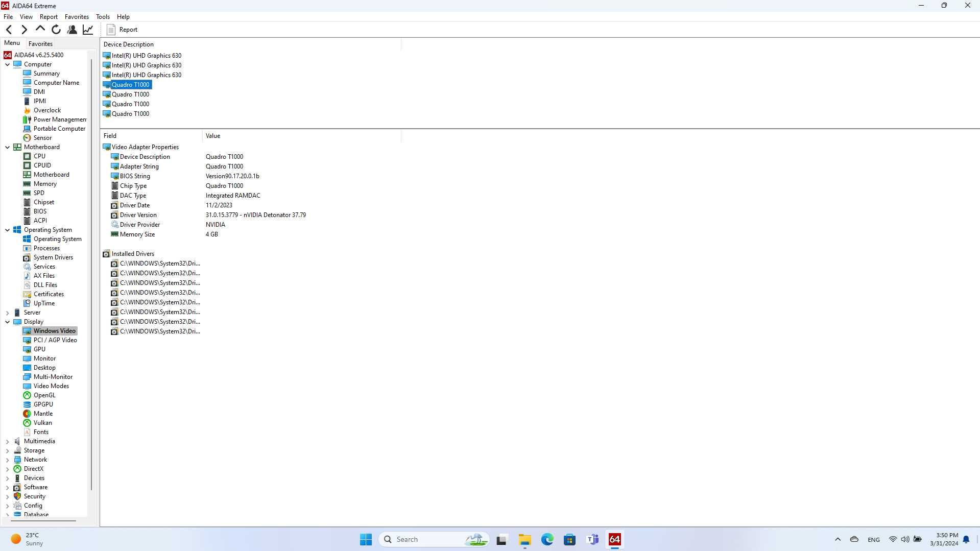Switch to the Favorites tab

[40, 44]
